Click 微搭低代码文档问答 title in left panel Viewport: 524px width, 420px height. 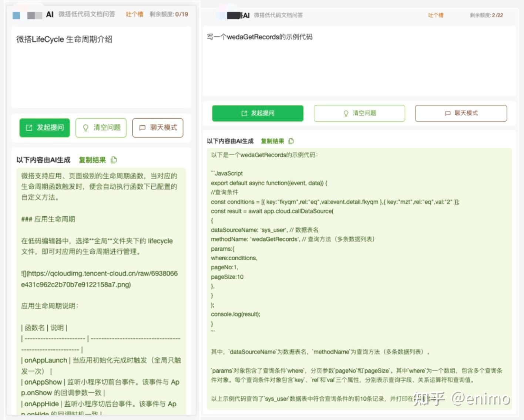tap(87, 14)
